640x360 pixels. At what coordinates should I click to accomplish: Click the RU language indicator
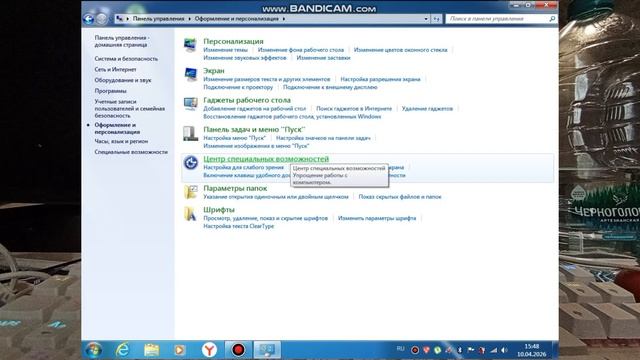point(400,349)
